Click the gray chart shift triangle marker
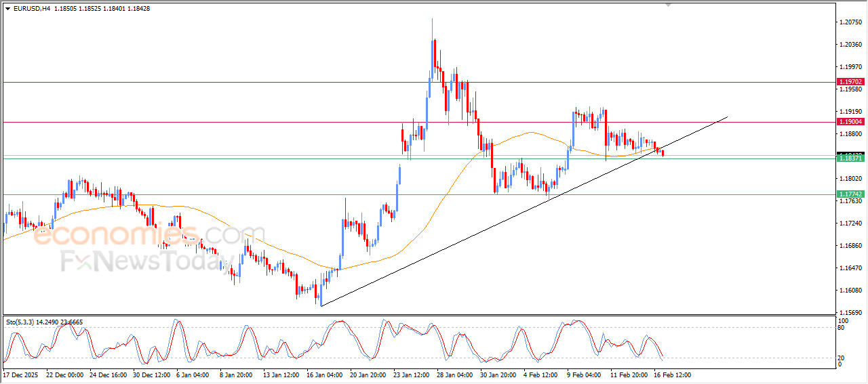This screenshot has width=868, height=384. tap(669, 5)
